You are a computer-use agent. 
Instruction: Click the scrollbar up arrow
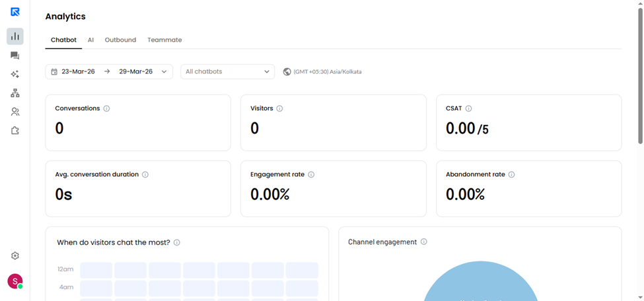(x=640, y=3)
